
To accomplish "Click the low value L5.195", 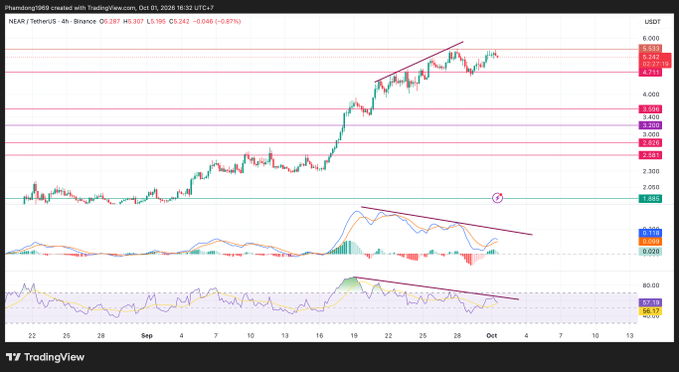I will pyautogui.click(x=156, y=21).
